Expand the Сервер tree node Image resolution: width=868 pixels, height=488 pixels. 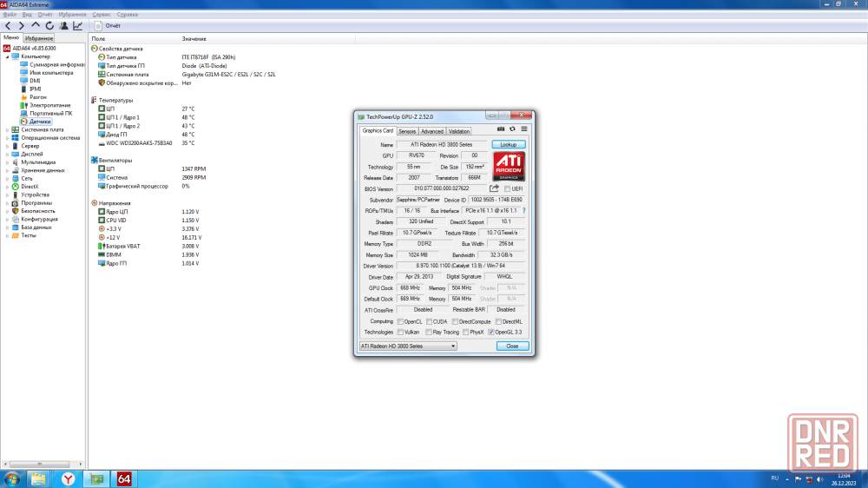coord(7,146)
